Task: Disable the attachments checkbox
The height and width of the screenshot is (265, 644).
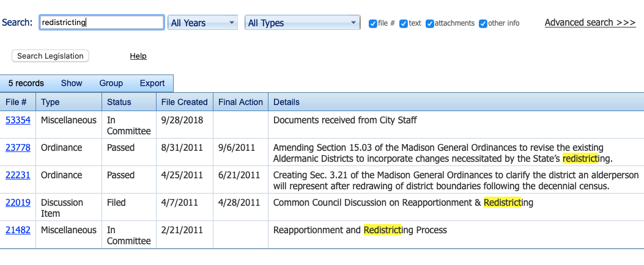Action: [x=430, y=24]
